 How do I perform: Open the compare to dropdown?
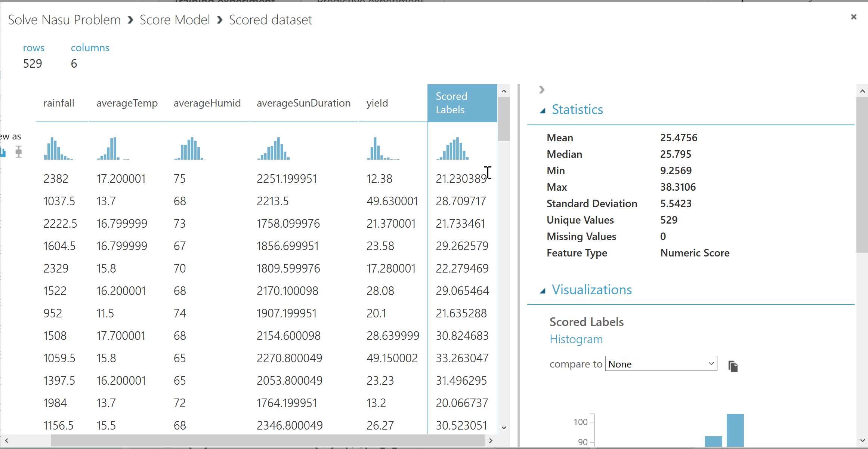coord(661,364)
